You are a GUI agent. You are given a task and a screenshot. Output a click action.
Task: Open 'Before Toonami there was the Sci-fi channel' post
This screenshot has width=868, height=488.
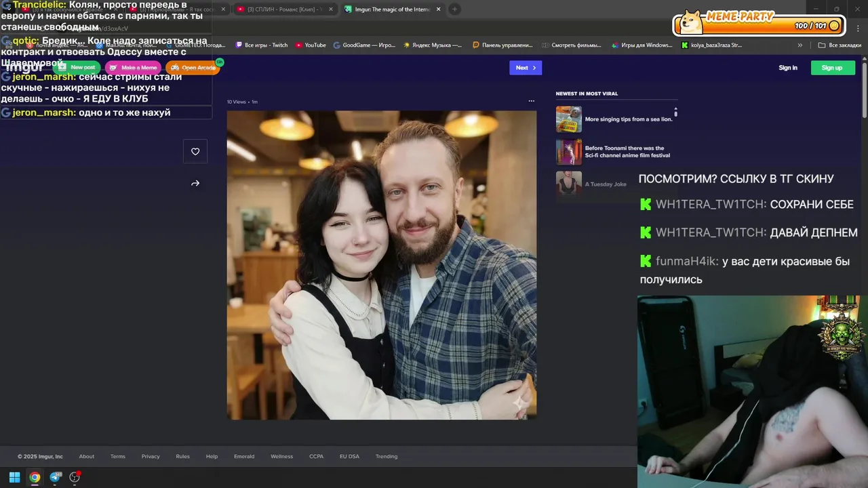(627, 152)
